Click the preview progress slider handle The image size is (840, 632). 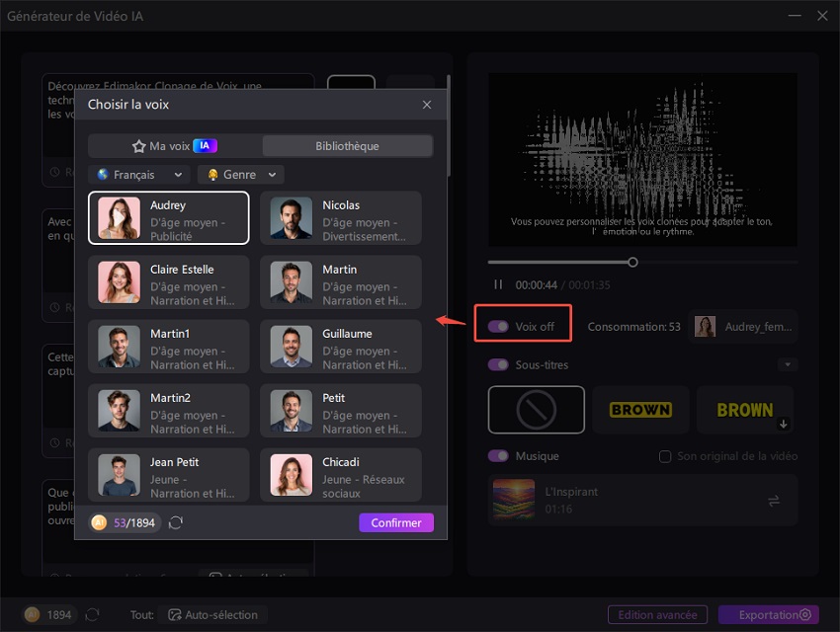pyautogui.click(x=632, y=263)
